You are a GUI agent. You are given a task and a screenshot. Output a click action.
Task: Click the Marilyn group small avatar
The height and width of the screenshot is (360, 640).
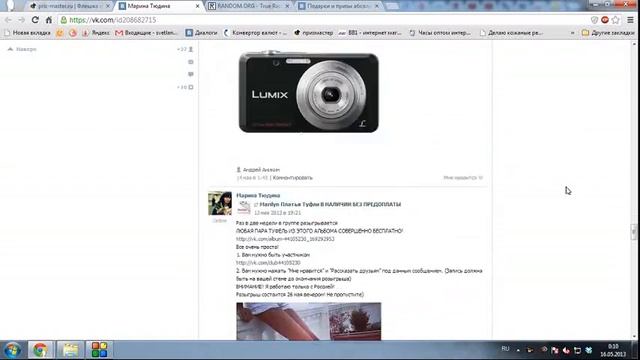(244, 208)
